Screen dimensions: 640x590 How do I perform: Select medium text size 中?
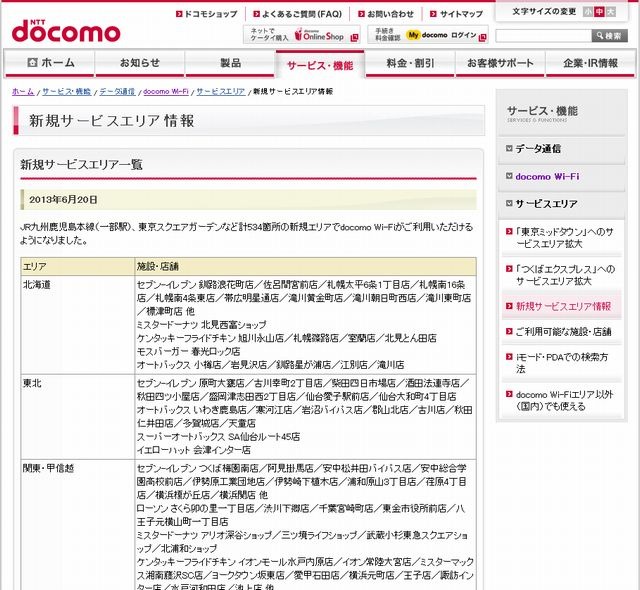click(x=599, y=12)
